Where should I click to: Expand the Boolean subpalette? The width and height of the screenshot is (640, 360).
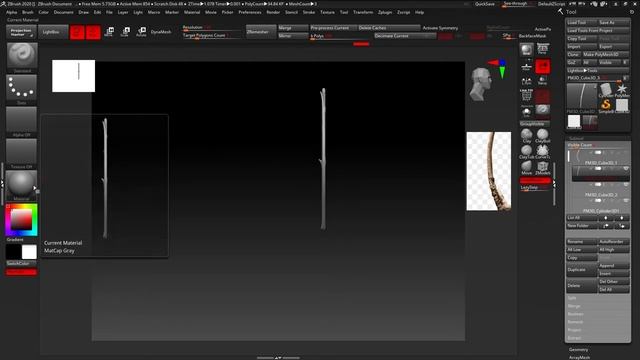[576, 314]
